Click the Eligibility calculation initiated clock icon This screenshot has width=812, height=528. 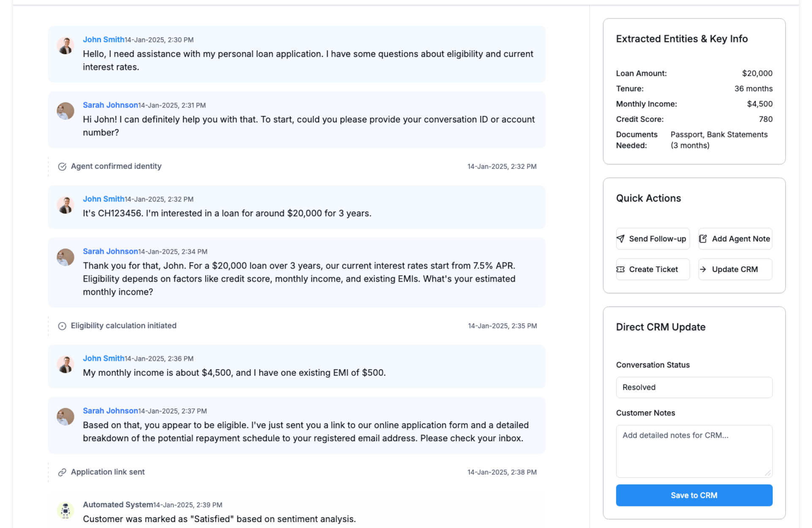62,326
